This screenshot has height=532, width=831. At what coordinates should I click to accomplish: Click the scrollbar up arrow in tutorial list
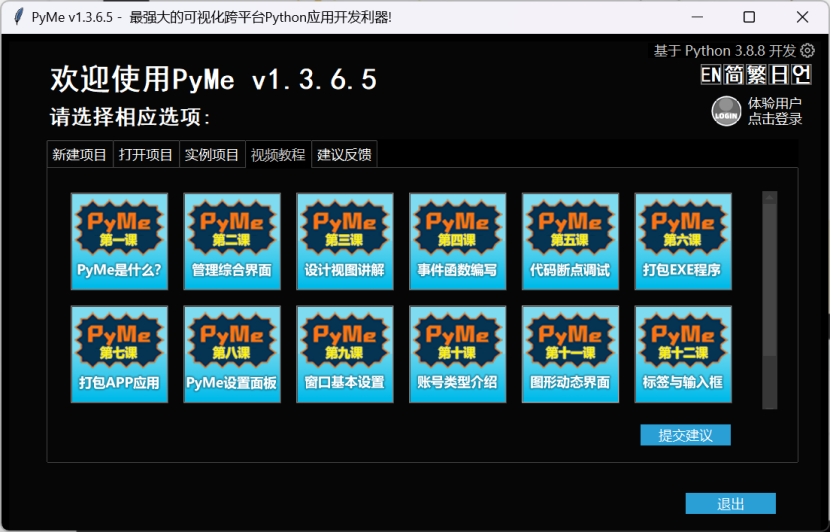coord(770,198)
